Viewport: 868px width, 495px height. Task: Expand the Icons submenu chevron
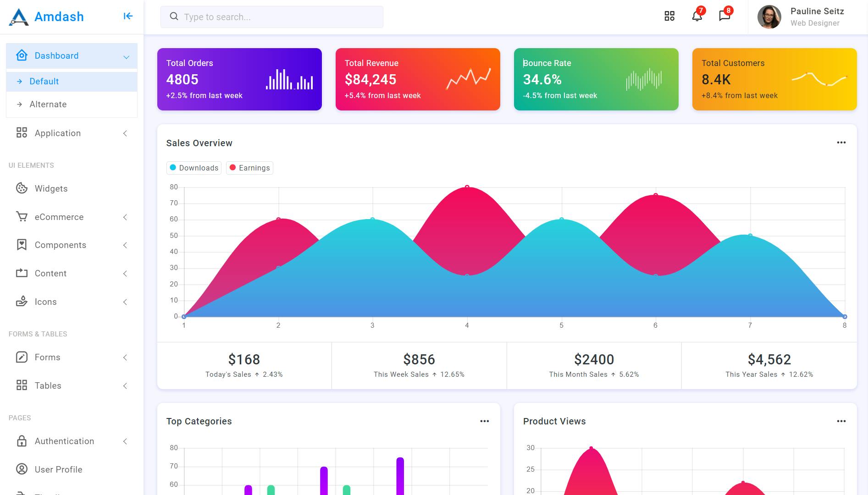pos(125,302)
